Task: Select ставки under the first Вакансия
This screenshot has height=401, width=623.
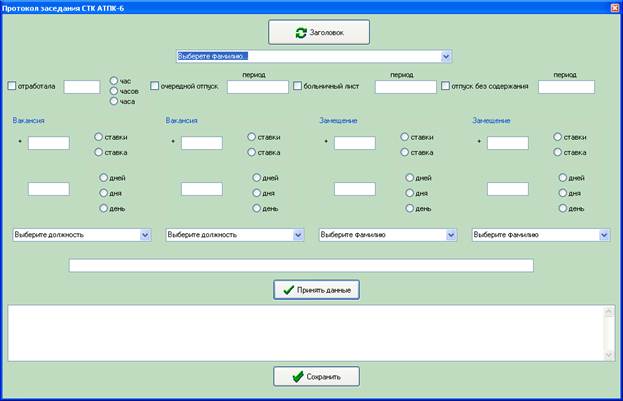Action: (99, 137)
